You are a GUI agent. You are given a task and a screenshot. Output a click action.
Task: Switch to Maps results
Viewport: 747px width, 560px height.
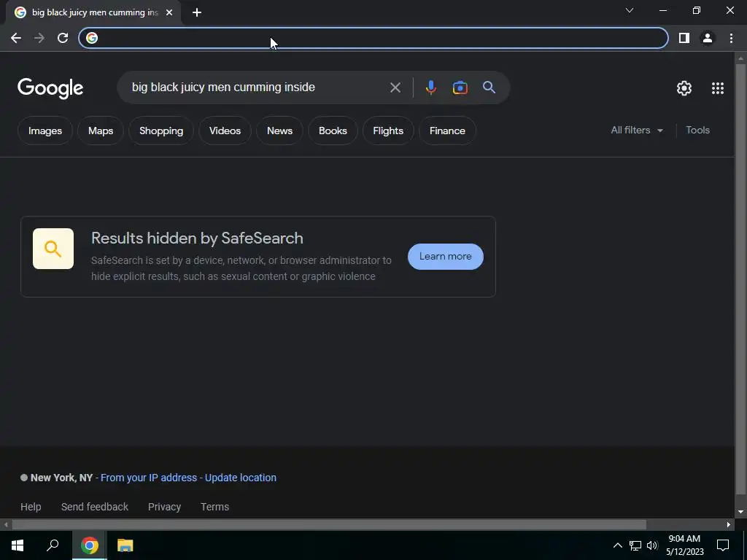tap(101, 131)
